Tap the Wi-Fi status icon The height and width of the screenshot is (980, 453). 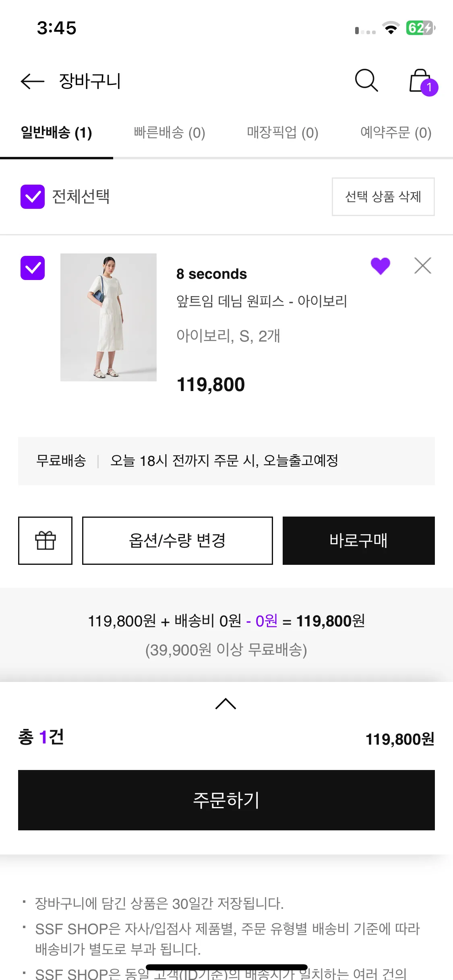pos(391,28)
